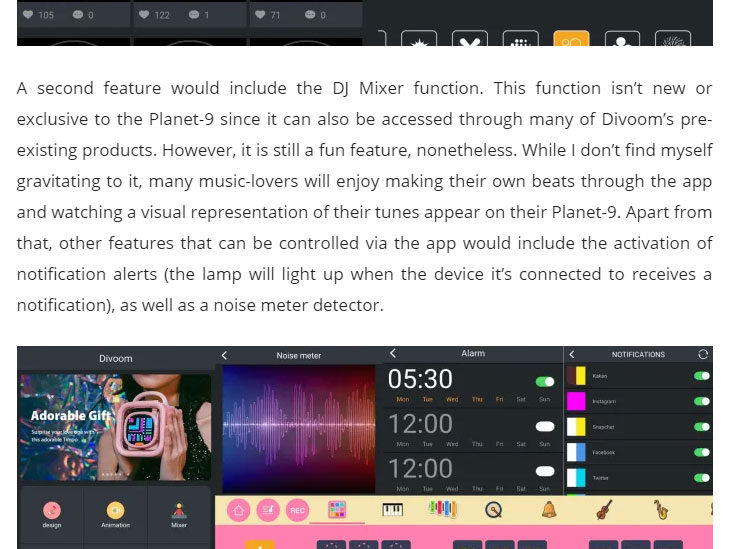Screen dimensions: 731x549
Task: Go back from Noise meter screen
Action: pos(225,355)
